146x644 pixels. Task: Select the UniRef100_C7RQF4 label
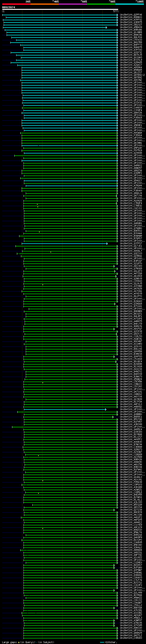[x=131, y=203]
